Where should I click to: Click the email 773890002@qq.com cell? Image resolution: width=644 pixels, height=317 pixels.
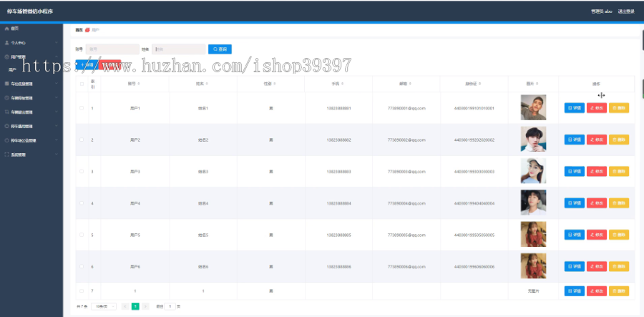click(406, 140)
